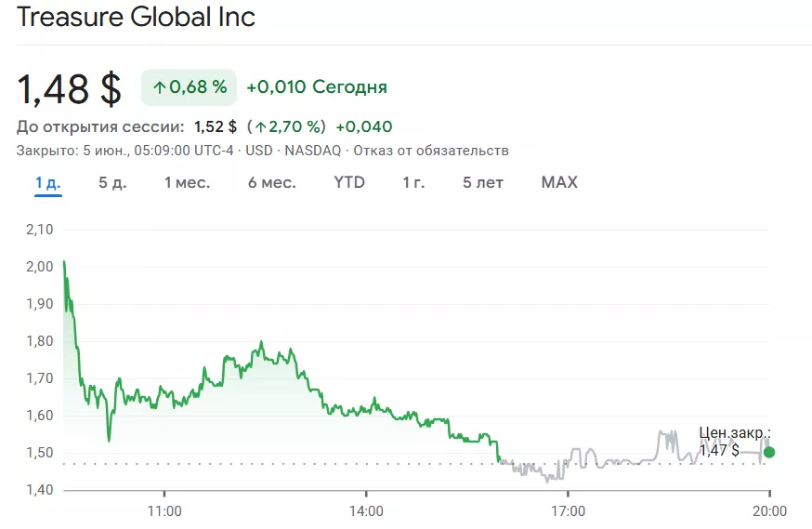
Task: Click the 14:00 time axis label
Action: [x=366, y=510]
